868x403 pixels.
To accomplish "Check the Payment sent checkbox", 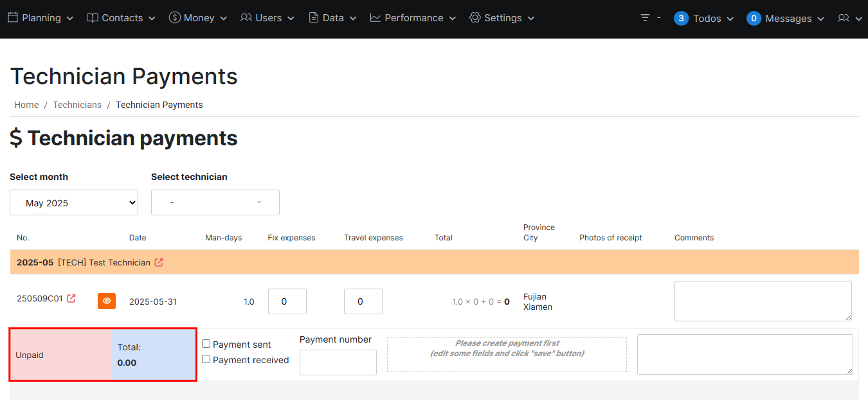I will point(206,344).
